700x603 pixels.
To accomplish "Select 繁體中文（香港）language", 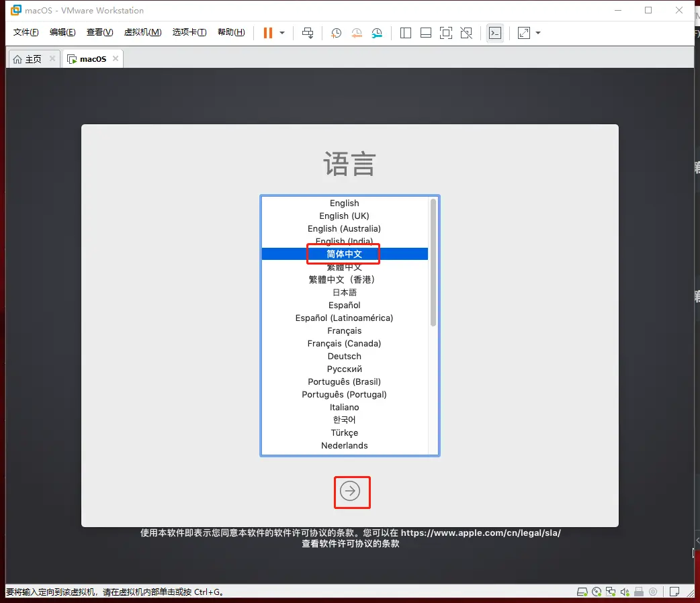I will pos(344,279).
